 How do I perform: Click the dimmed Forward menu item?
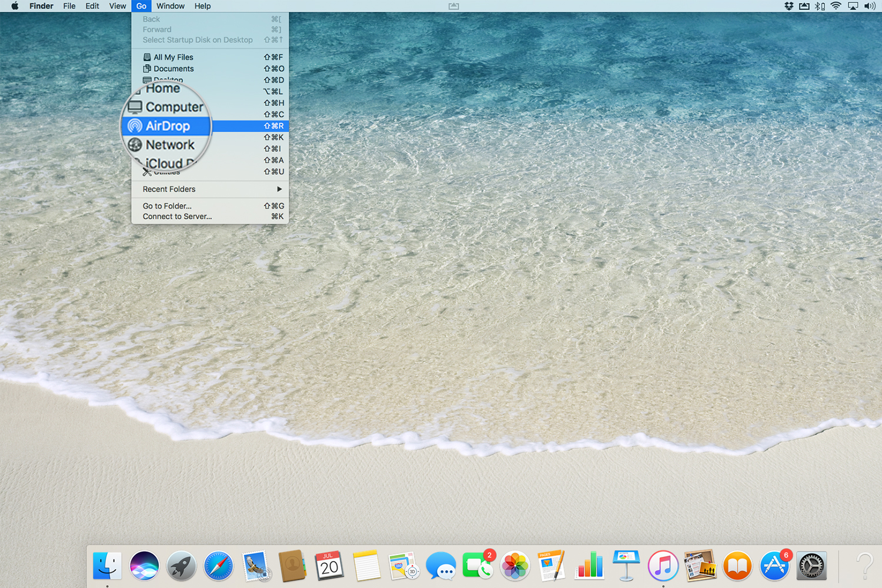[x=210, y=29]
